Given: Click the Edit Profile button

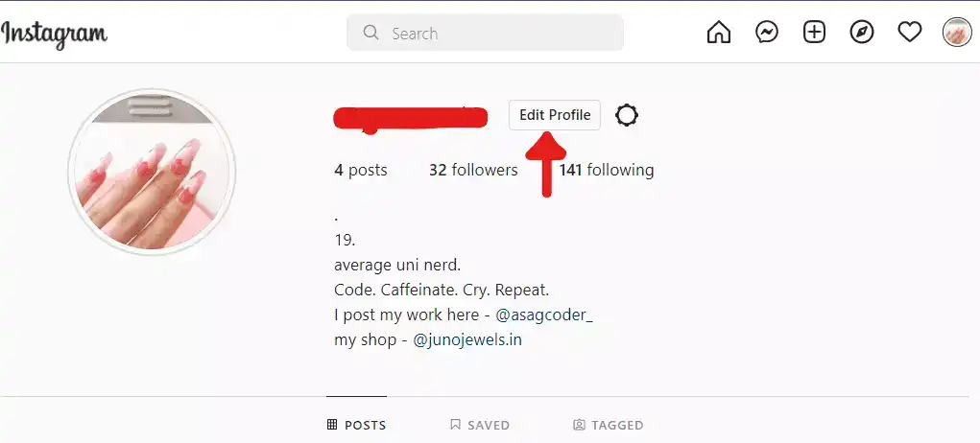Looking at the screenshot, I should 555,115.
